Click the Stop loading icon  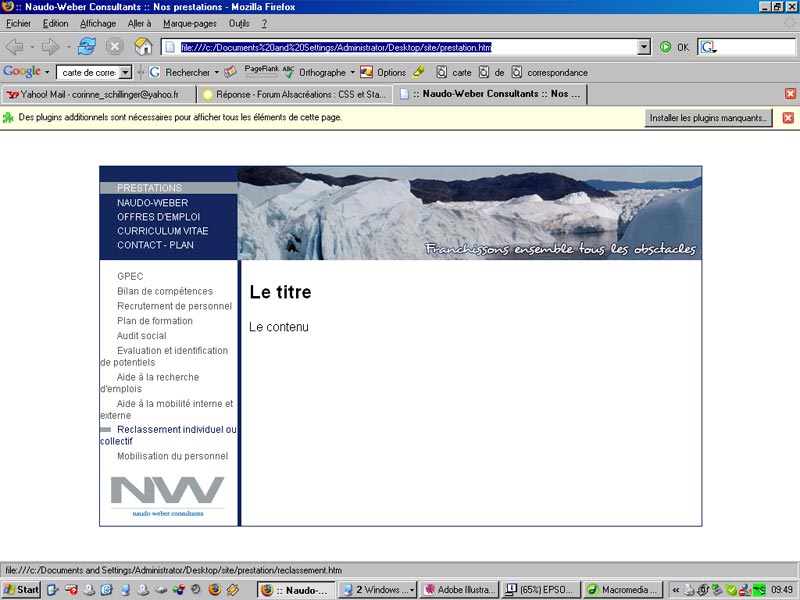pos(115,46)
